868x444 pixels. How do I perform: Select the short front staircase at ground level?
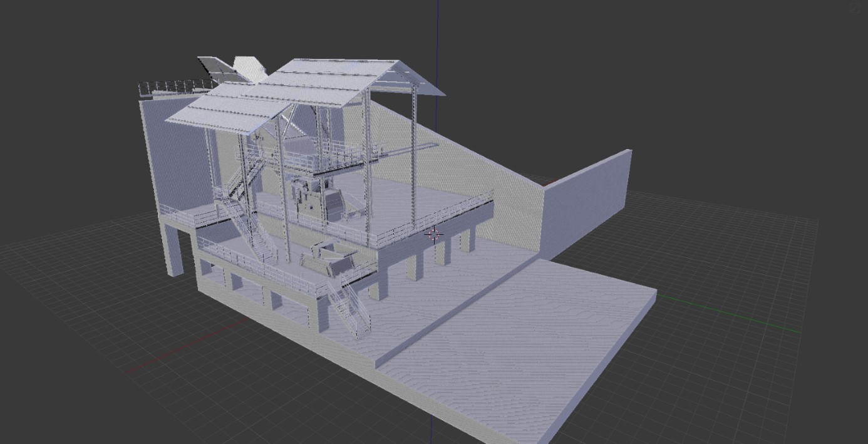point(351,307)
